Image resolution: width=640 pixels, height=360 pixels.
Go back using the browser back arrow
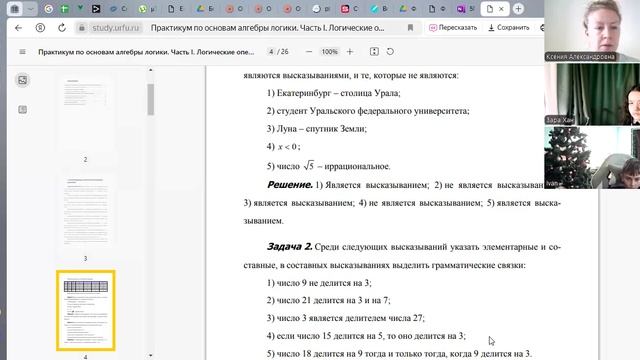[x=18, y=28]
